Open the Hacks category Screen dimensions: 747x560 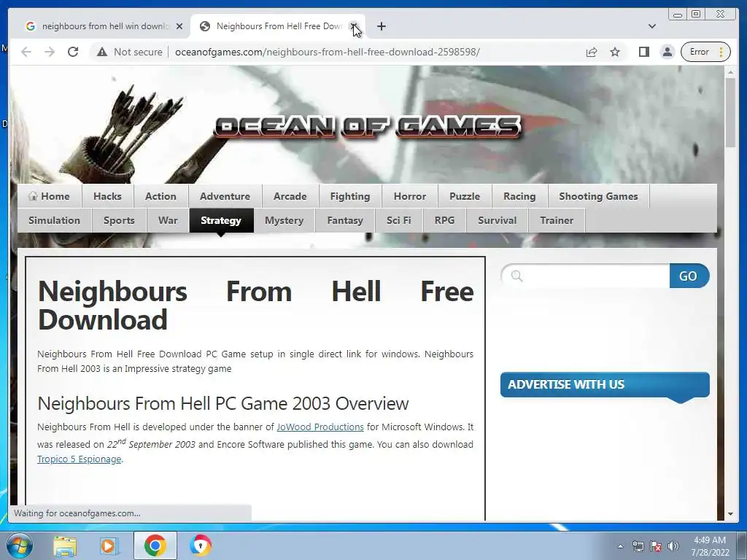pyautogui.click(x=107, y=196)
